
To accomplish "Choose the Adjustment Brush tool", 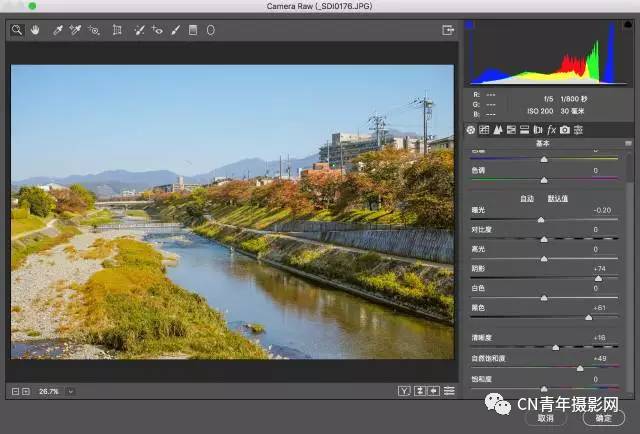I will click(x=176, y=30).
